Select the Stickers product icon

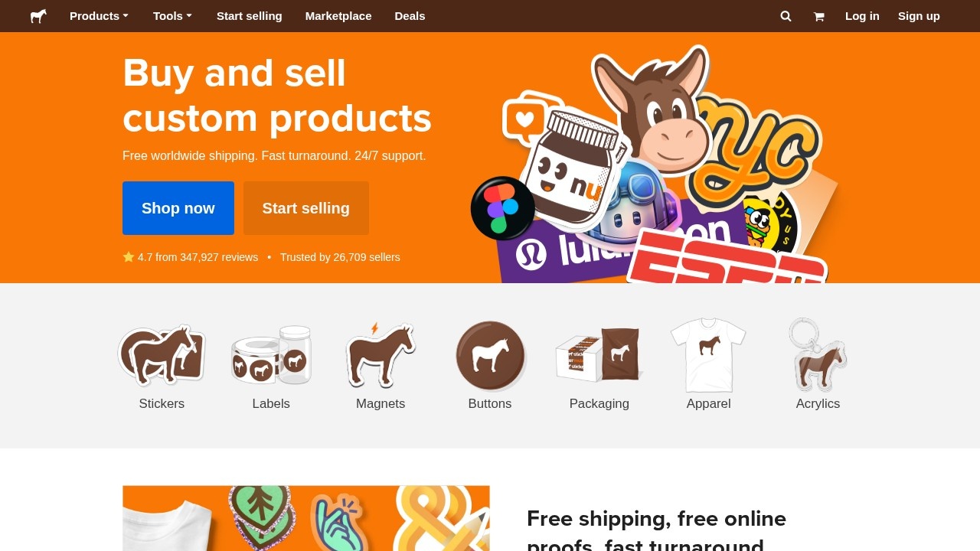click(x=162, y=354)
